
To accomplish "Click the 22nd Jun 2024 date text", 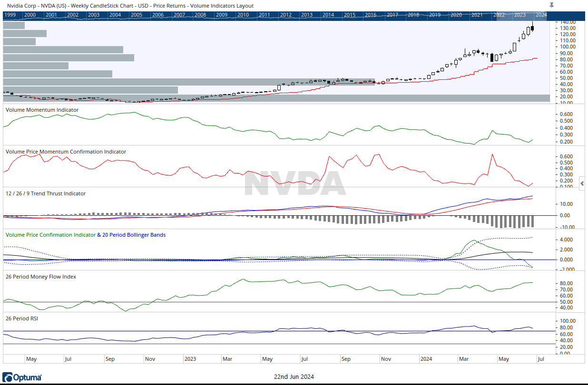I will click(294, 376).
